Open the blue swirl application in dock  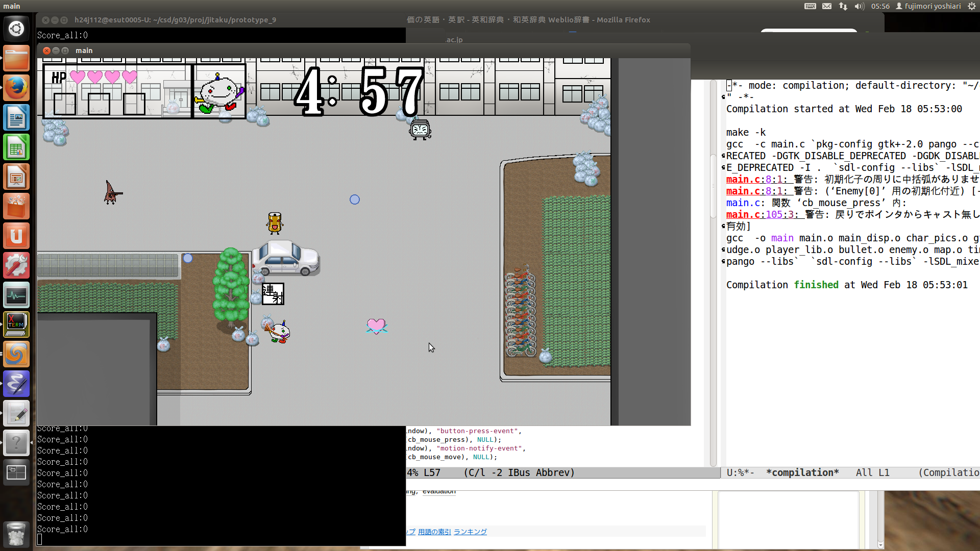[16, 354]
